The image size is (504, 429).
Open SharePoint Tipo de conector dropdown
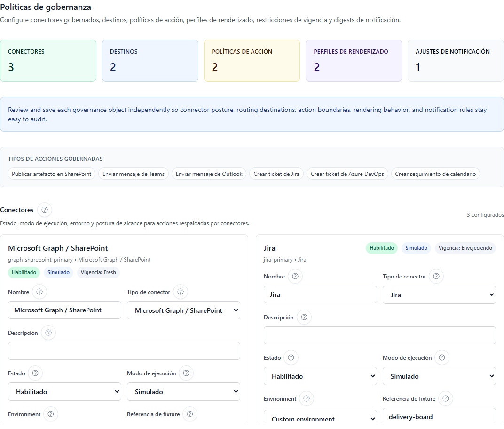click(x=183, y=310)
